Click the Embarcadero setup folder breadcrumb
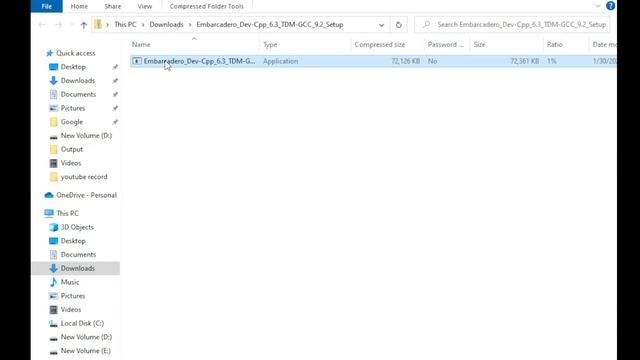This screenshot has width=640, height=360. point(270,24)
